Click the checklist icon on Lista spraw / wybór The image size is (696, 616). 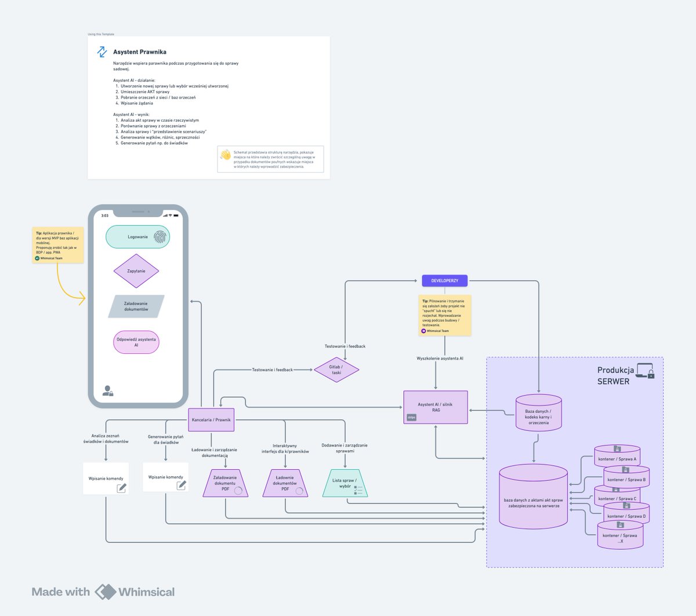click(x=358, y=491)
